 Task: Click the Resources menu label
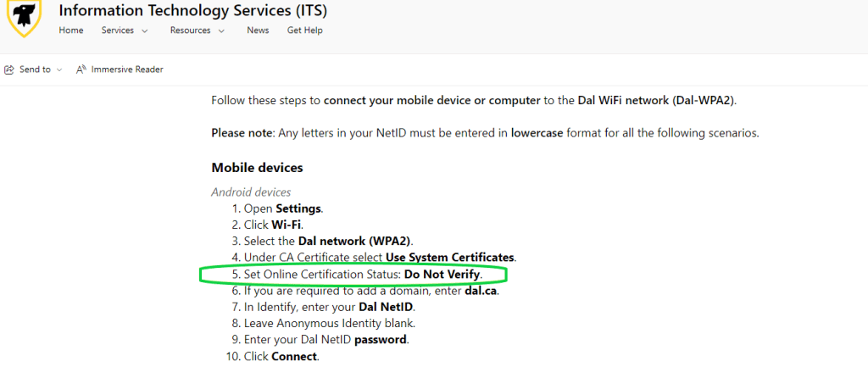pyautogui.click(x=190, y=31)
